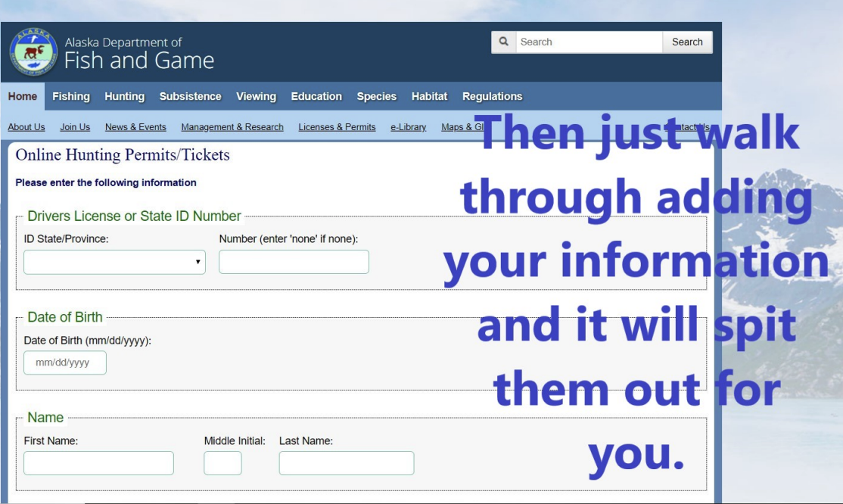The height and width of the screenshot is (504, 843).
Task: Focus the Date of Birth field
Action: pos(65,362)
